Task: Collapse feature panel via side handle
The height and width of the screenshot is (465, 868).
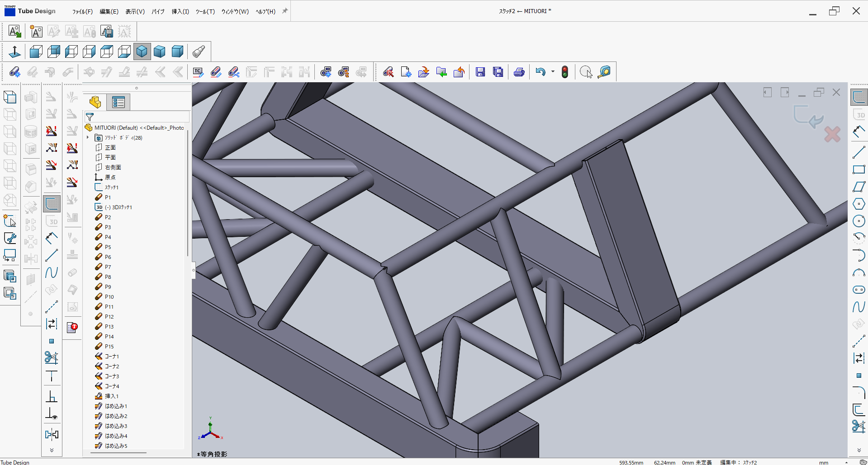Action: coord(194,270)
